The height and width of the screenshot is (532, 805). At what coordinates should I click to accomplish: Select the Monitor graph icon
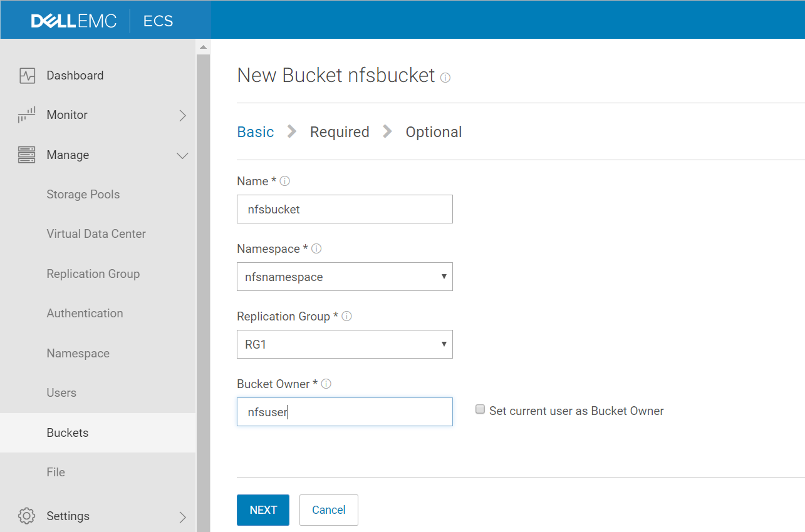[26, 115]
